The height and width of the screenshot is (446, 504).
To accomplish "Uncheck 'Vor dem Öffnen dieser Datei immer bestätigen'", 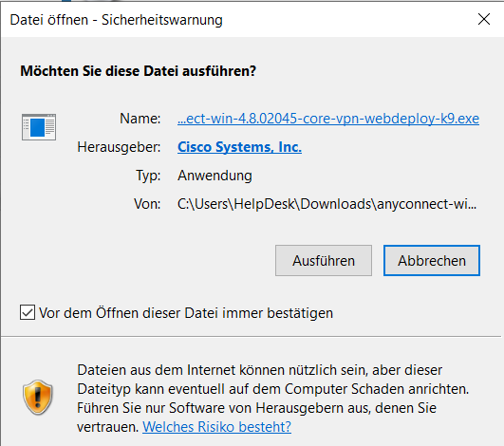I will (28, 312).
